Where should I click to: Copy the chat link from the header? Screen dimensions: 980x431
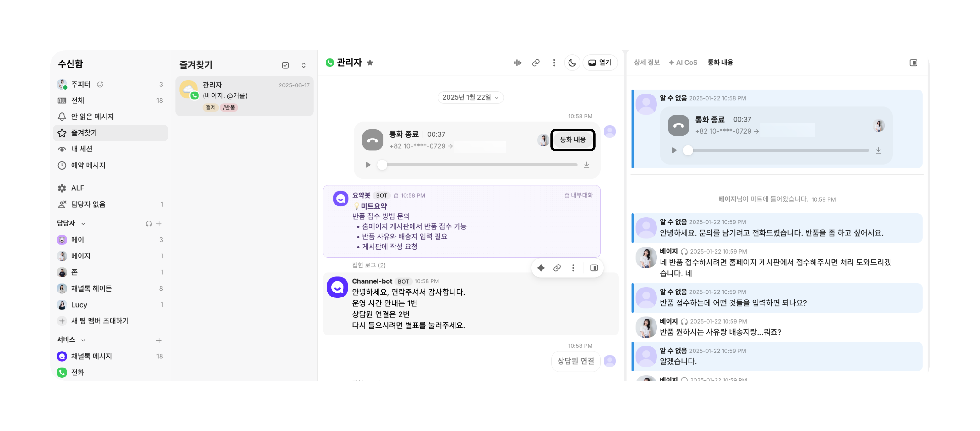[536, 63]
